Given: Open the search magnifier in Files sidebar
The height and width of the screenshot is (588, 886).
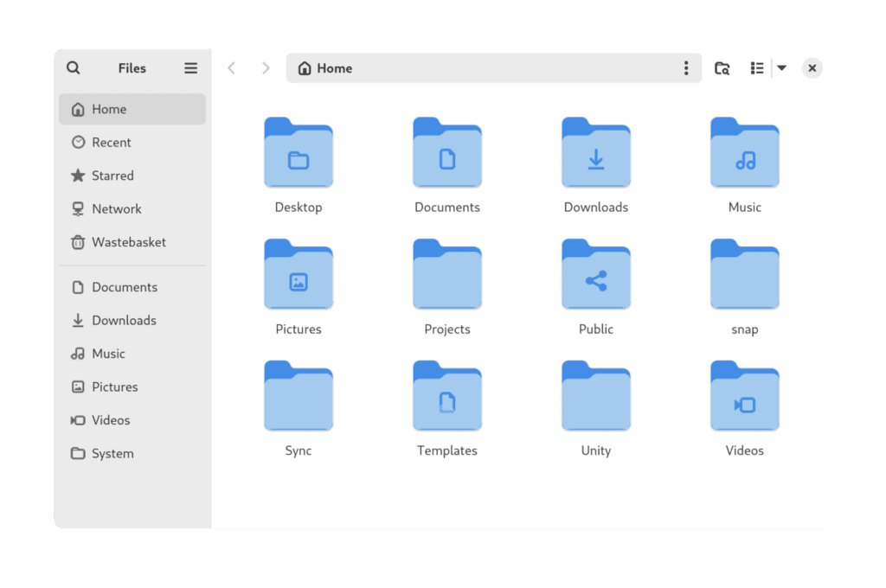Looking at the screenshot, I should click(74, 67).
